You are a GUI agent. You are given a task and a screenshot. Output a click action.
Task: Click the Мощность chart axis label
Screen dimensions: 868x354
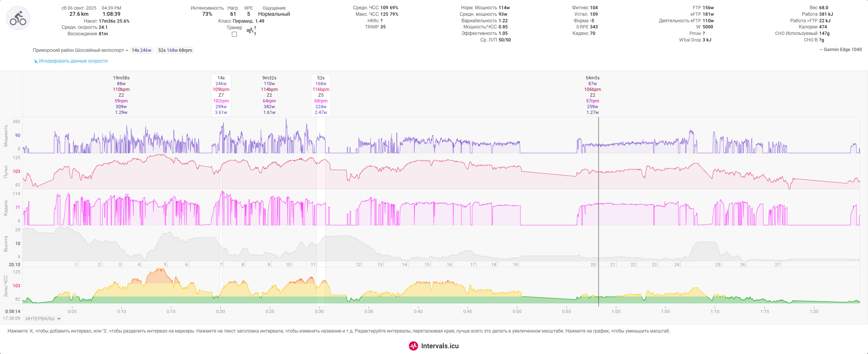coord(6,135)
